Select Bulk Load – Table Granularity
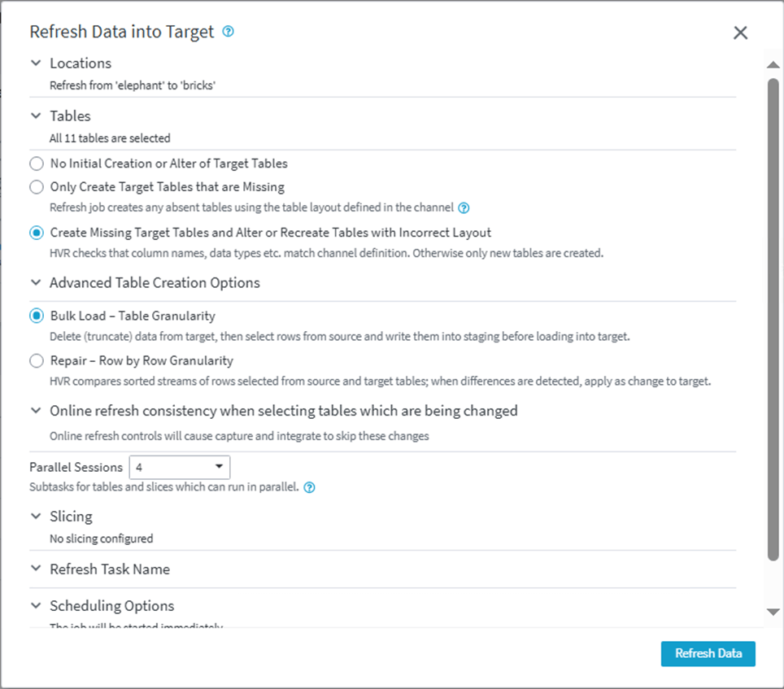Viewport: 784px width, 689px height. pos(37,316)
